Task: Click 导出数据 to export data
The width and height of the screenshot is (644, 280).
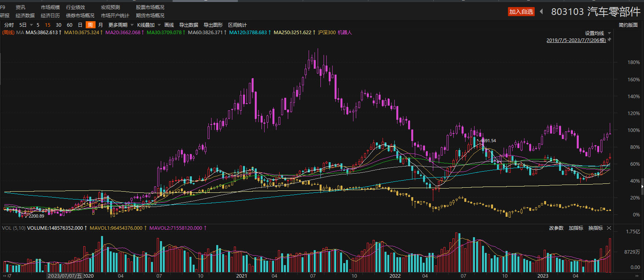Action: click(x=189, y=25)
